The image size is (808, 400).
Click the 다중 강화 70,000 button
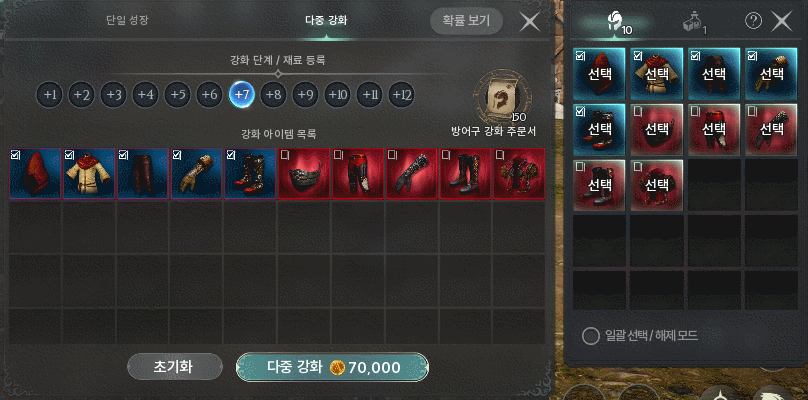click(x=332, y=368)
